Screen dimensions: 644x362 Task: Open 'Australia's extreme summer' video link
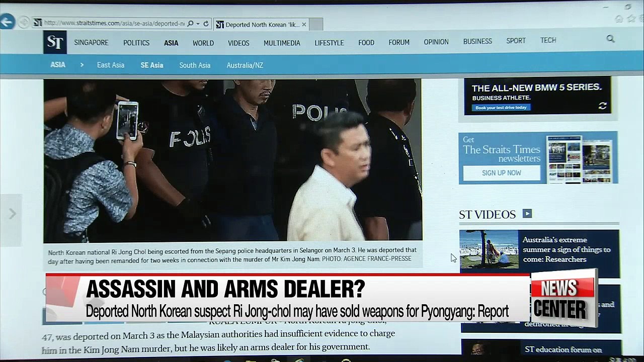[x=567, y=249]
